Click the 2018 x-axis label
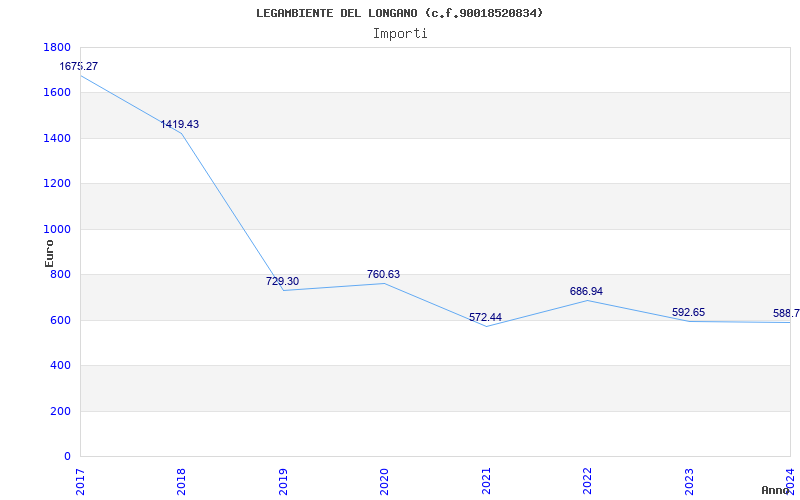 [181, 482]
